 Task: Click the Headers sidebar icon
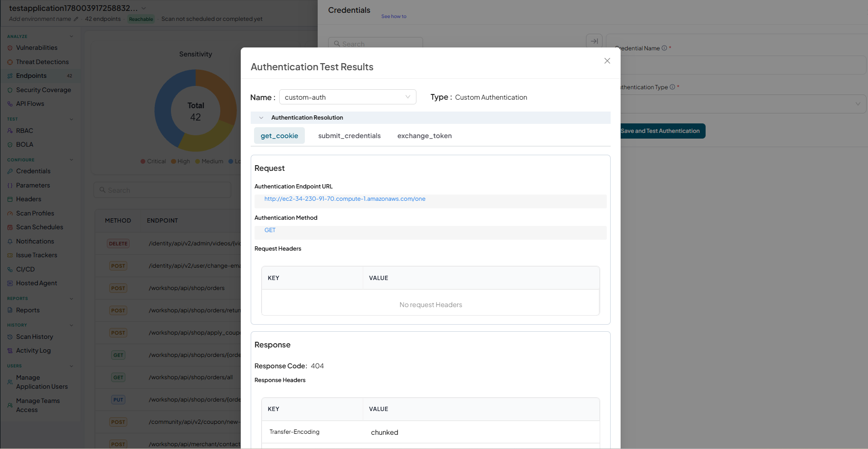(10, 199)
